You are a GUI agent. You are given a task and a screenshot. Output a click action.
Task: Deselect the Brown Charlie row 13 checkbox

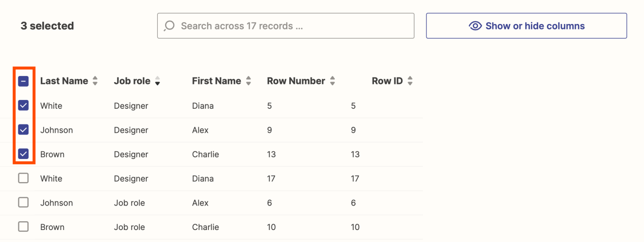[23, 154]
